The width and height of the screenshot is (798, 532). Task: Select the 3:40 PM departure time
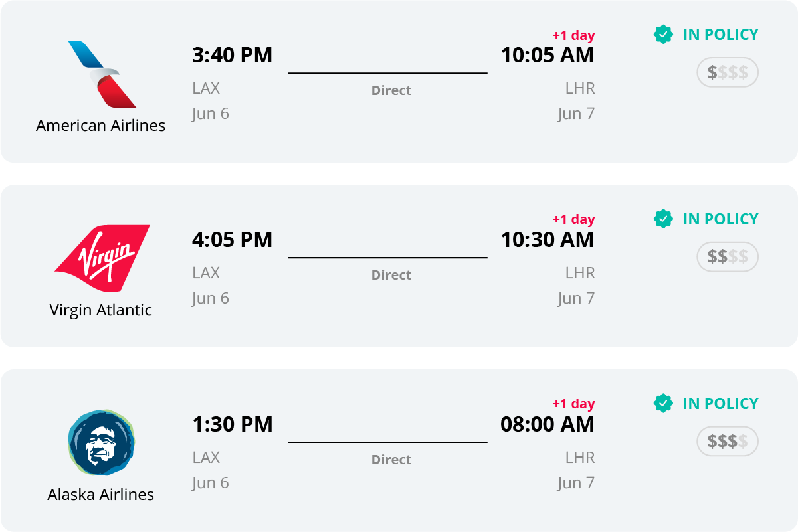tap(233, 55)
